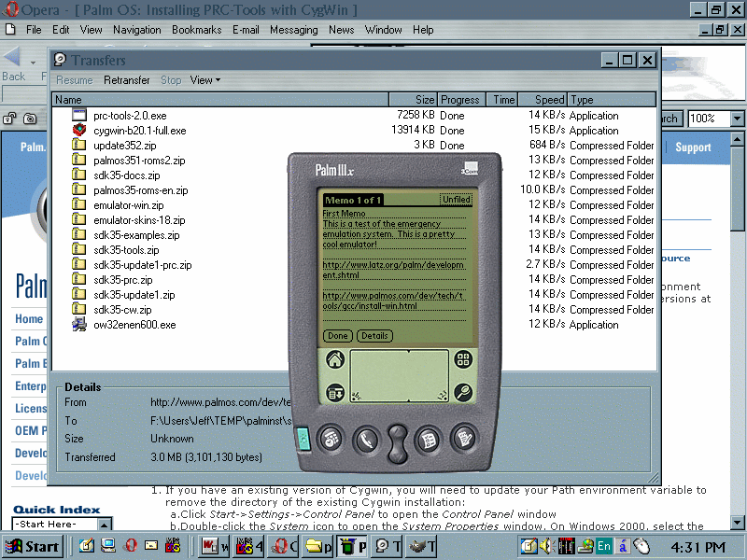The image size is (747, 560).
Task: Click the padlock icon in Opera's toolbar
Action: 10,118
